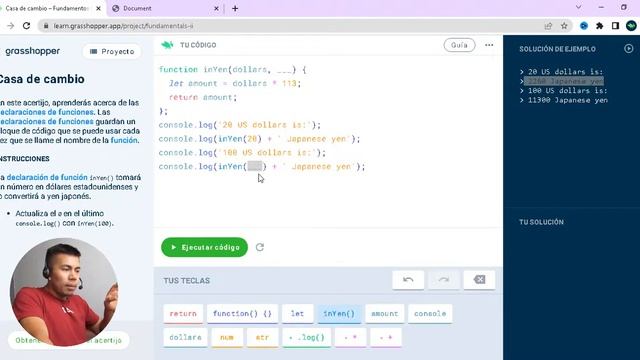Reload the page
This screenshot has height=360, width=640.
(27, 26)
